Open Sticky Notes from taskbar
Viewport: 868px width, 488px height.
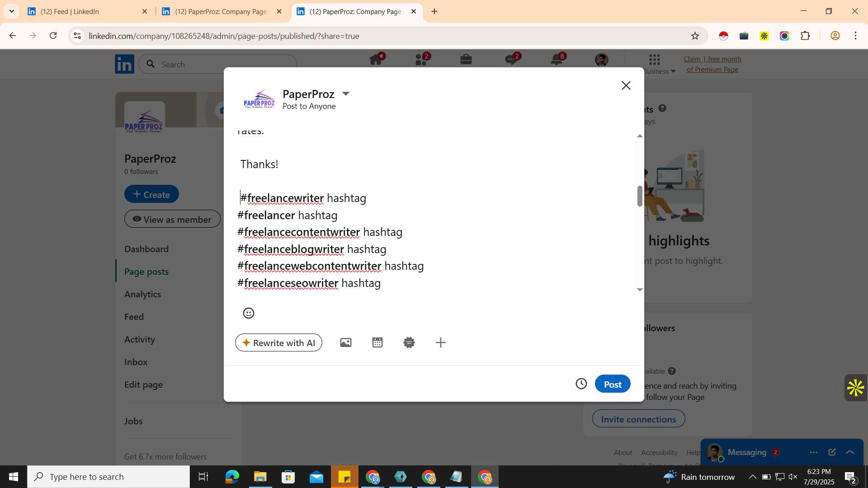pos(344,477)
